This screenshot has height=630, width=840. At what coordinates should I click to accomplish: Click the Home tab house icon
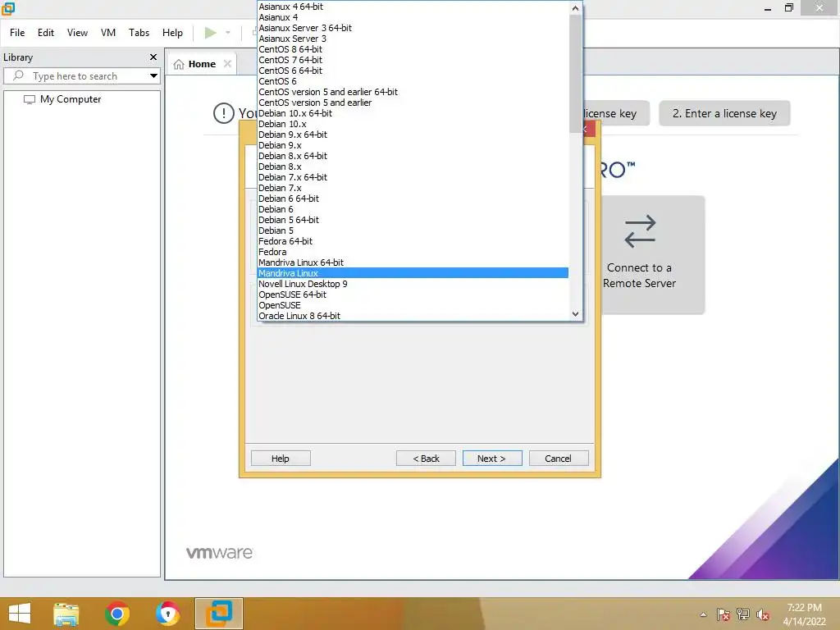point(179,64)
